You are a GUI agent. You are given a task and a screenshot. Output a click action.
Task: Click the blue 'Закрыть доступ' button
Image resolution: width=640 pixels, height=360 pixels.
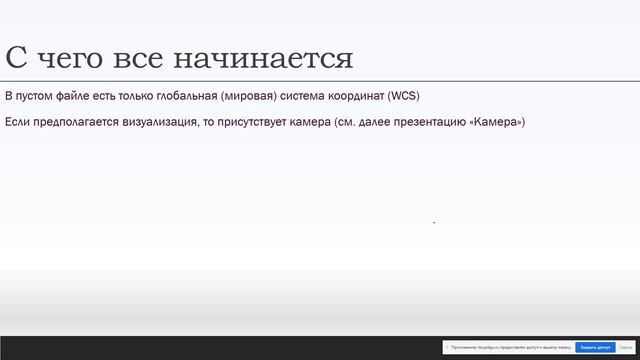tap(595, 347)
